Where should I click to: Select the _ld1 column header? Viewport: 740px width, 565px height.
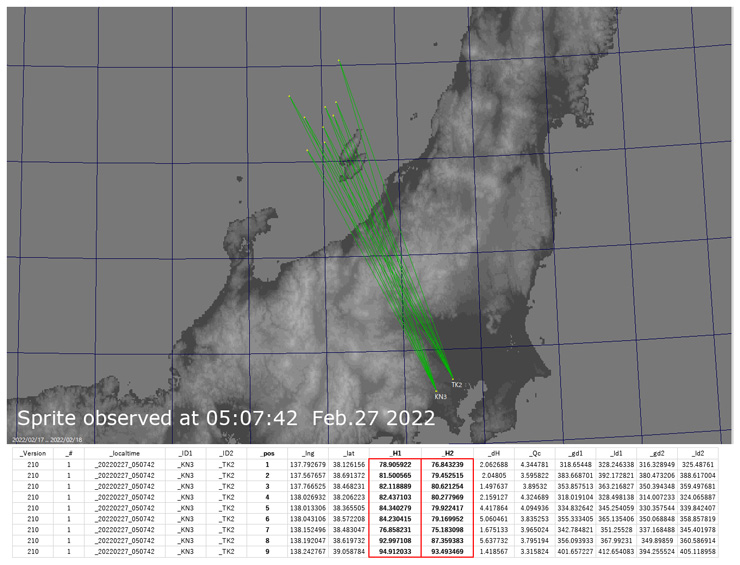pos(616,454)
